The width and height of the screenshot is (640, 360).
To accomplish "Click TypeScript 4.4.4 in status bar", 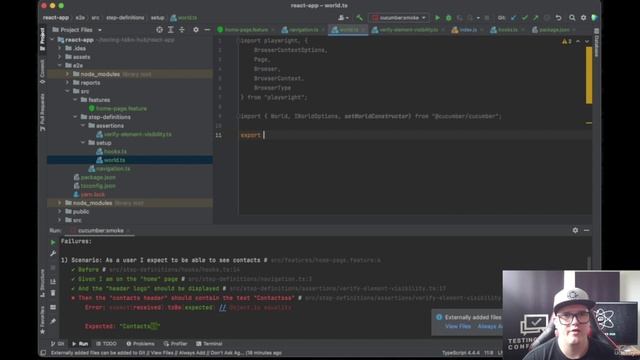I will pyautogui.click(x=461, y=353).
